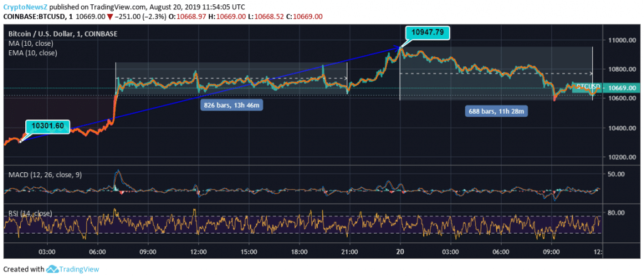Image resolution: width=644 pixels, height=279 pixels.
Task: Click the BTCUSD label beside price tag
Action: point(588,87)
